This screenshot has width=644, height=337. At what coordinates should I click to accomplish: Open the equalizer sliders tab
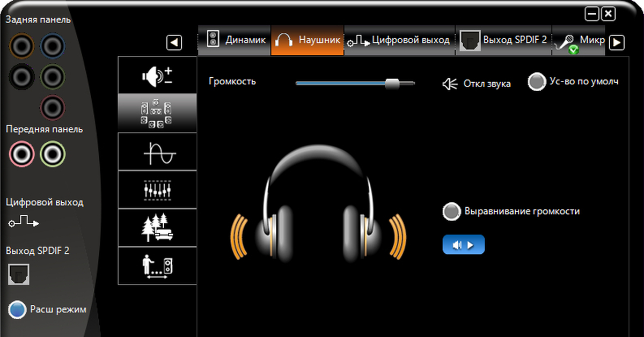pos(157,190)
